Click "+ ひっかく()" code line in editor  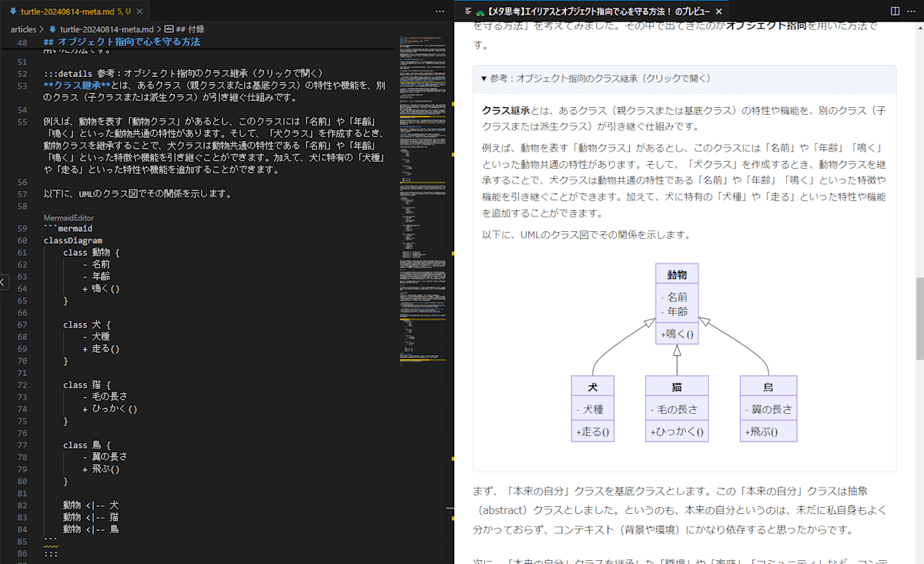pos(109,409)
